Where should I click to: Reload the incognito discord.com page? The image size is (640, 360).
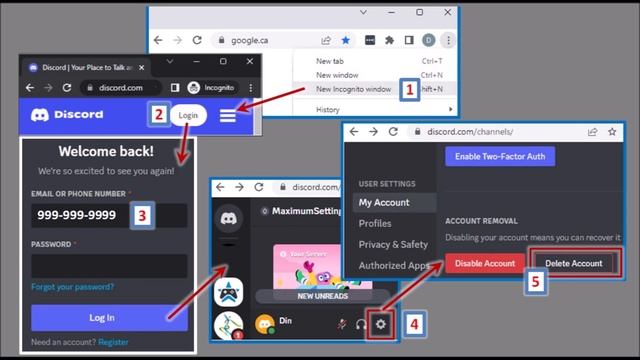coord(67,87)
